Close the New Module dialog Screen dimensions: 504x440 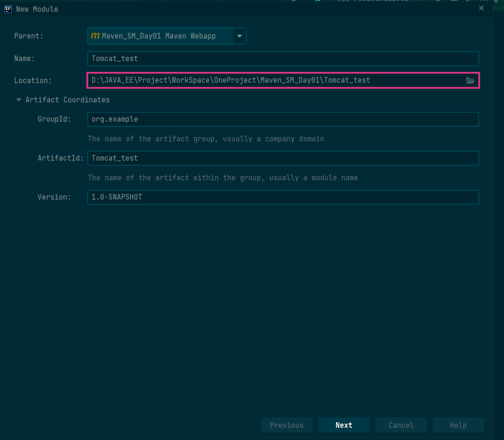pos(481,8)
